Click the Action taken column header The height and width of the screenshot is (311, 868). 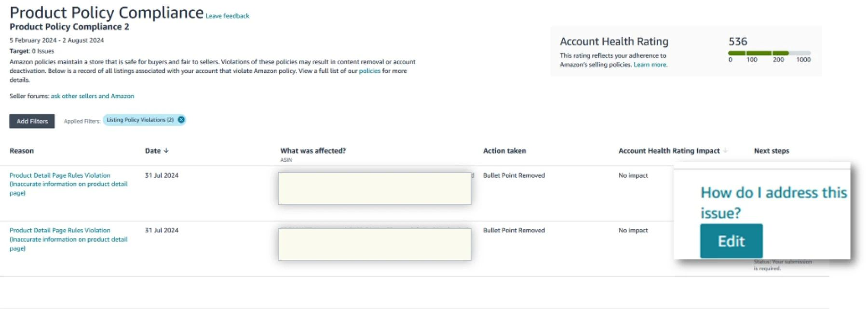pyautogui.click(x=504, y=151)
